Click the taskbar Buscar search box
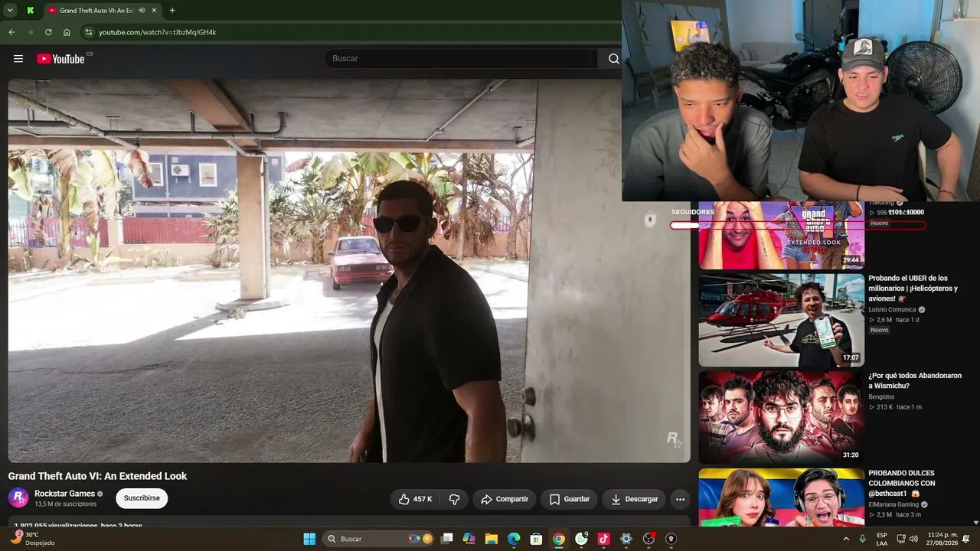This screenshot has width=980, height=551. click(x=379, y=539)
